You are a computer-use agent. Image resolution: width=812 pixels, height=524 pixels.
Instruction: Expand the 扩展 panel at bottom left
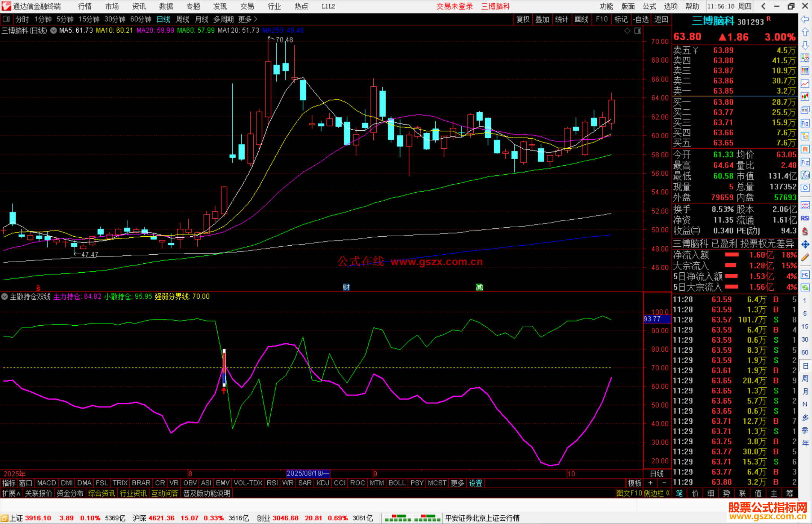pos(11,493)
